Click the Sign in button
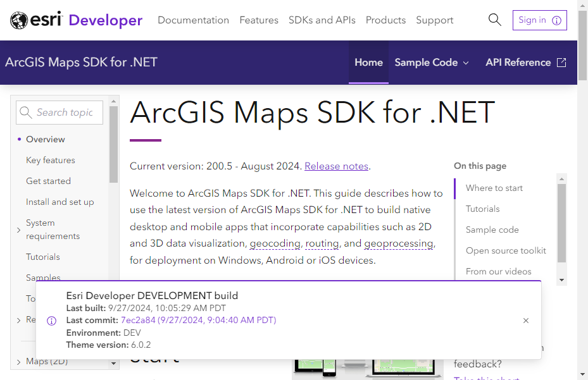 pos(540,20)
